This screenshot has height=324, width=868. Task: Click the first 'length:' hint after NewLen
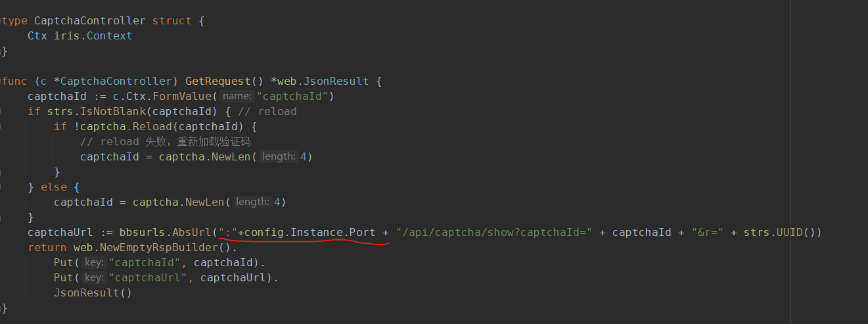pos(279,156)
